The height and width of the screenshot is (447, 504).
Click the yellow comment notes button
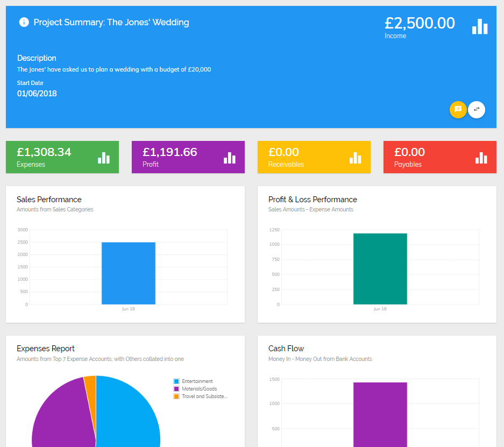(458, 110)
